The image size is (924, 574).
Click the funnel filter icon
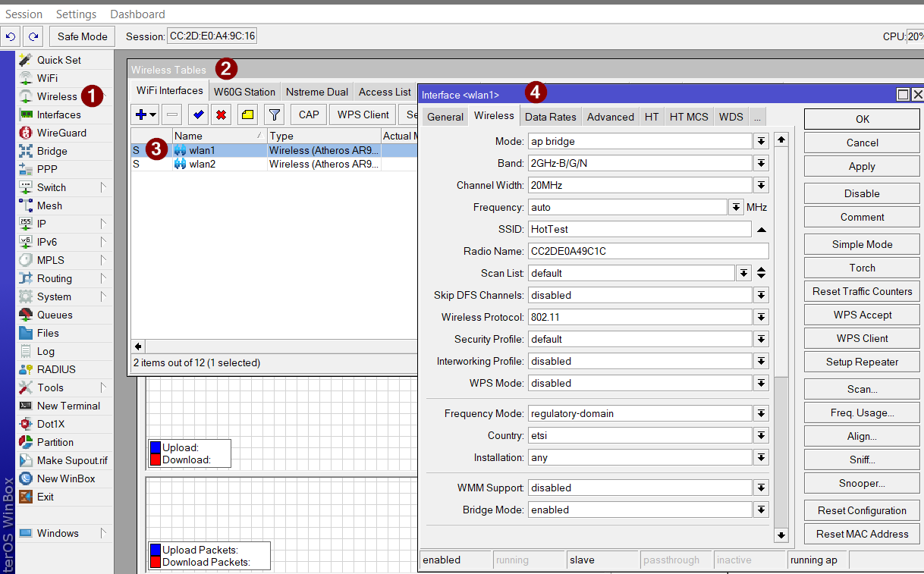pyautogui.click(x=274, y=115)
